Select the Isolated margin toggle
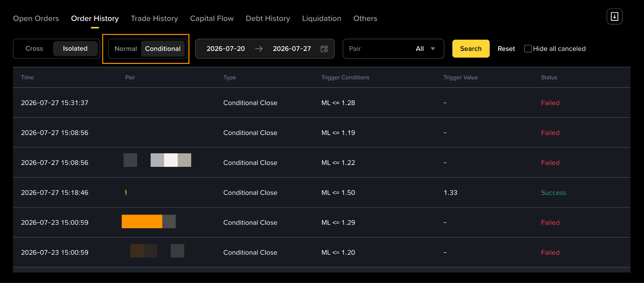The width and height of the screenshot is (644, 283). pyautogui.click(x=75, y=48)
